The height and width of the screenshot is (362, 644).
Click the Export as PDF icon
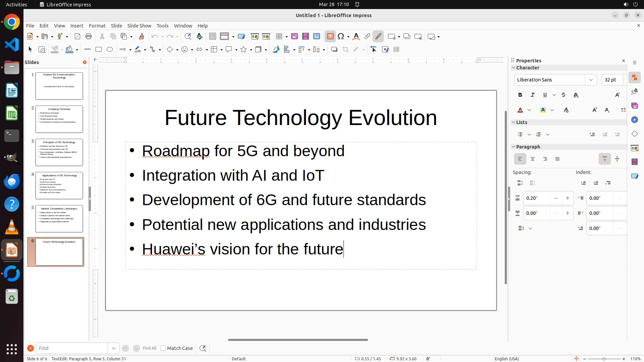(x=77, y=37)
